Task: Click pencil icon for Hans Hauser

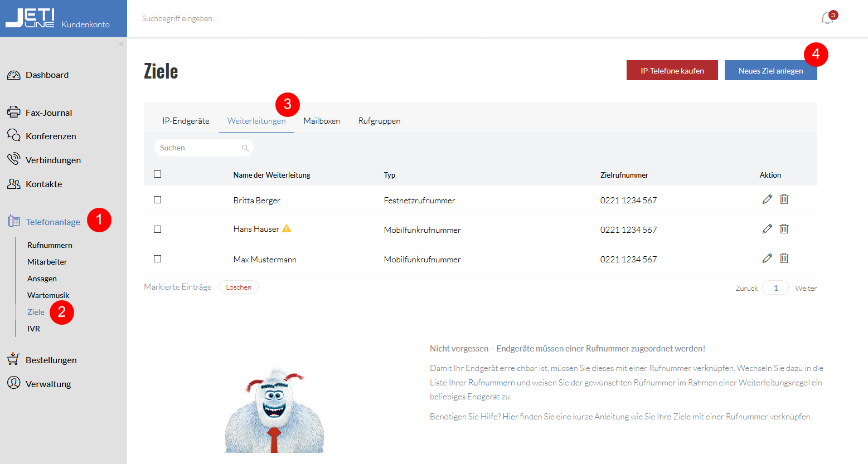Action: (x=767, y=229)
